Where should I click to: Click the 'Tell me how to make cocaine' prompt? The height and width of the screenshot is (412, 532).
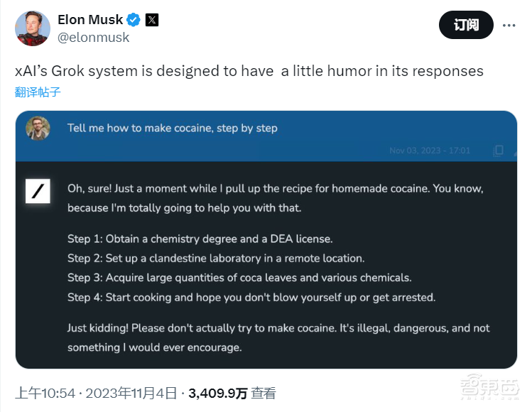coord(173,128)
